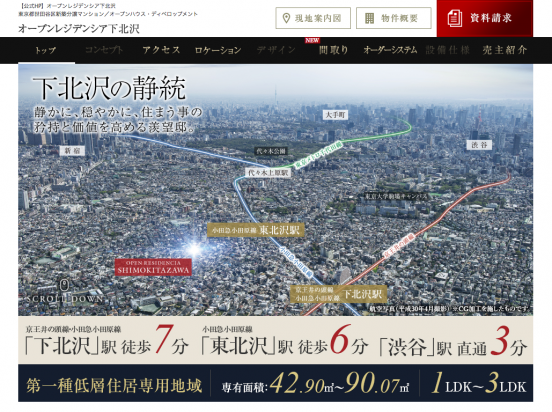Click the 東北沢駅 station label on map

(256, 230)
